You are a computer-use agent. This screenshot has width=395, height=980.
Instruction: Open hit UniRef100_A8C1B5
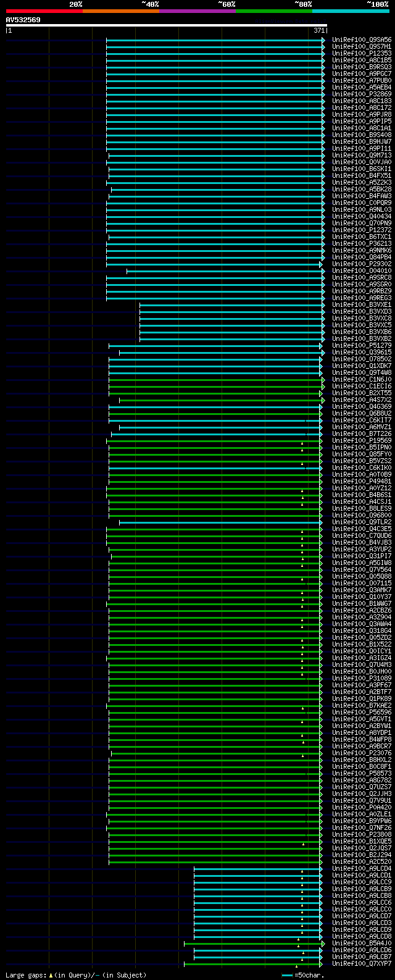click(362, 60)
